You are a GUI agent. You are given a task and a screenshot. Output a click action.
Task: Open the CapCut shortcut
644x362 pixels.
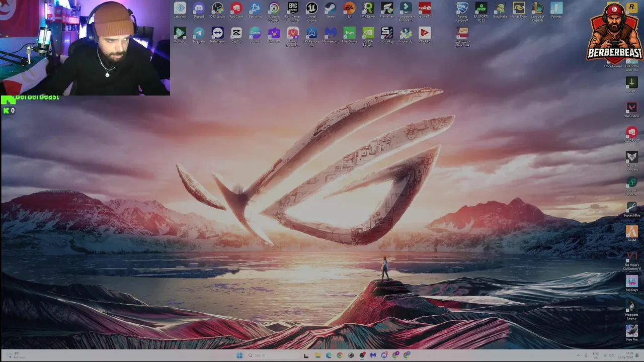pyautogui.click(x=236, y=35)
